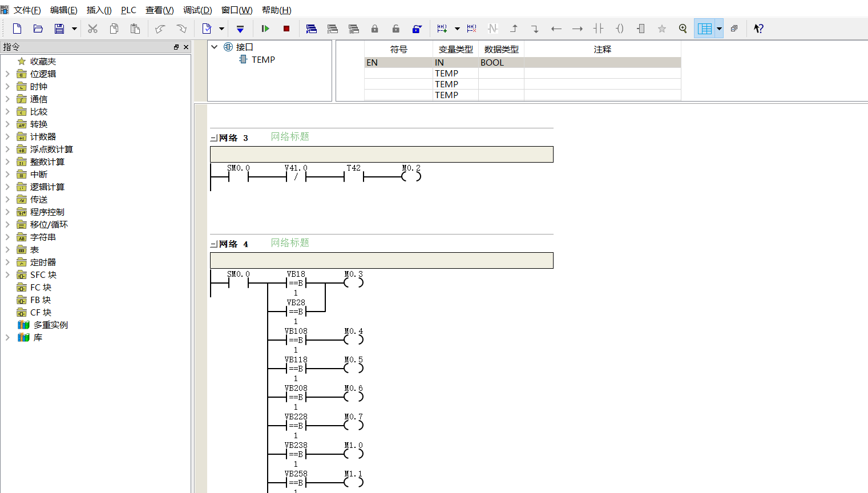Click the BOOL data type cell
Image resolution: width=868 pixels, height=493 pixels.
click(x=501, y=62)
